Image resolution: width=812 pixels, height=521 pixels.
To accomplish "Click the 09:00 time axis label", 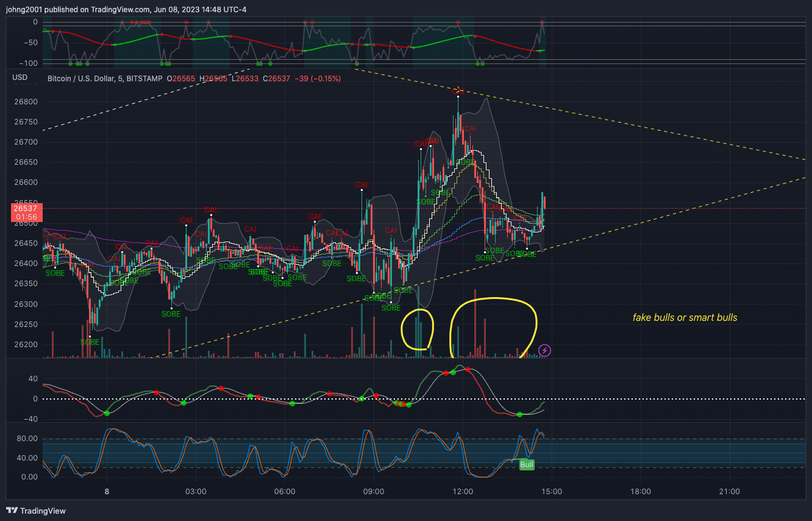I will 374,492.
